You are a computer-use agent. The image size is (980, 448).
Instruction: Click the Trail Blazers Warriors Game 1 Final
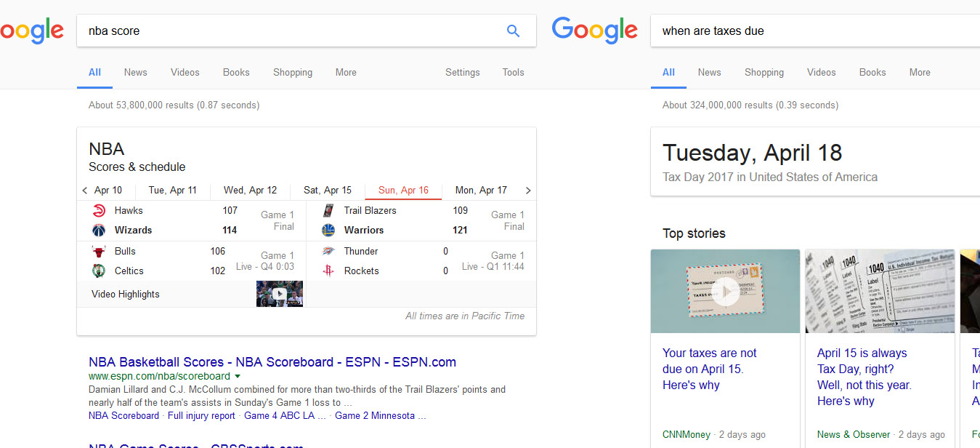click(x=507, y=220)
